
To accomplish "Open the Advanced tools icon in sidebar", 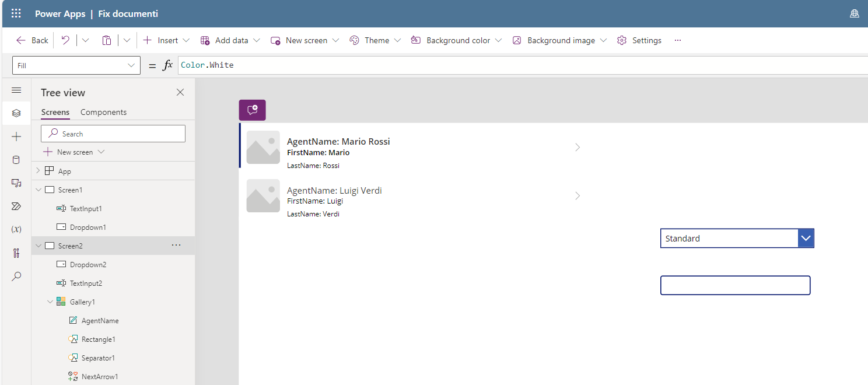I will tap(16, 253).
